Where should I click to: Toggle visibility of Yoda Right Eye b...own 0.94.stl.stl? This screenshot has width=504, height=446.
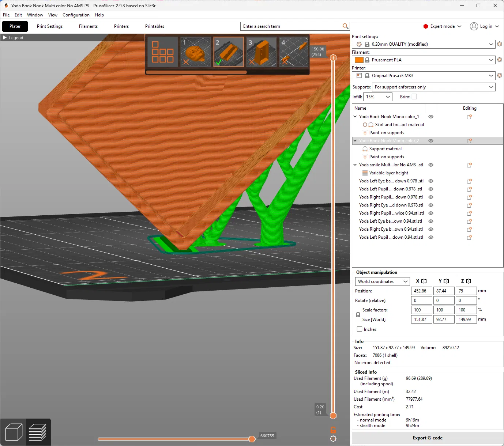point(431,229)
